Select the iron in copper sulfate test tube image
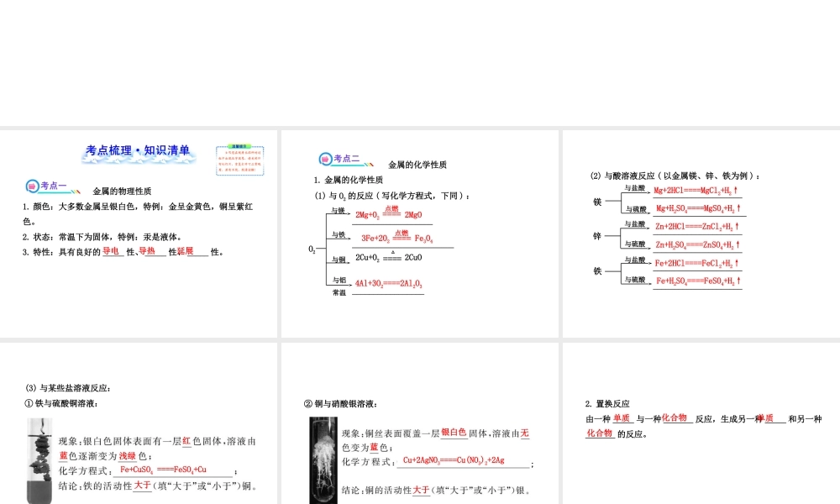This screenshot has width=840, height=504. click(x=39, y=460)
